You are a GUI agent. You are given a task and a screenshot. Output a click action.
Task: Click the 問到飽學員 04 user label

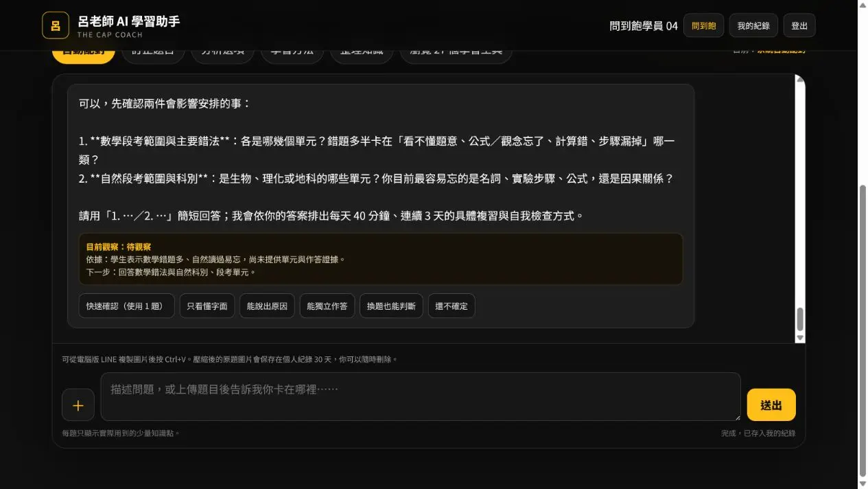[x=644, y=25]
